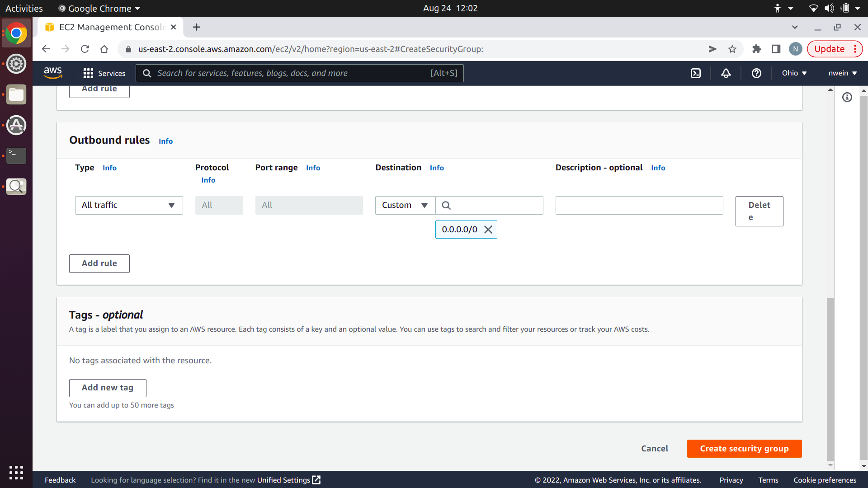Image resolution: width=868 pixels, height=488 pixels.
Task: Bookmark page with star icon
Action: point(732,49)
